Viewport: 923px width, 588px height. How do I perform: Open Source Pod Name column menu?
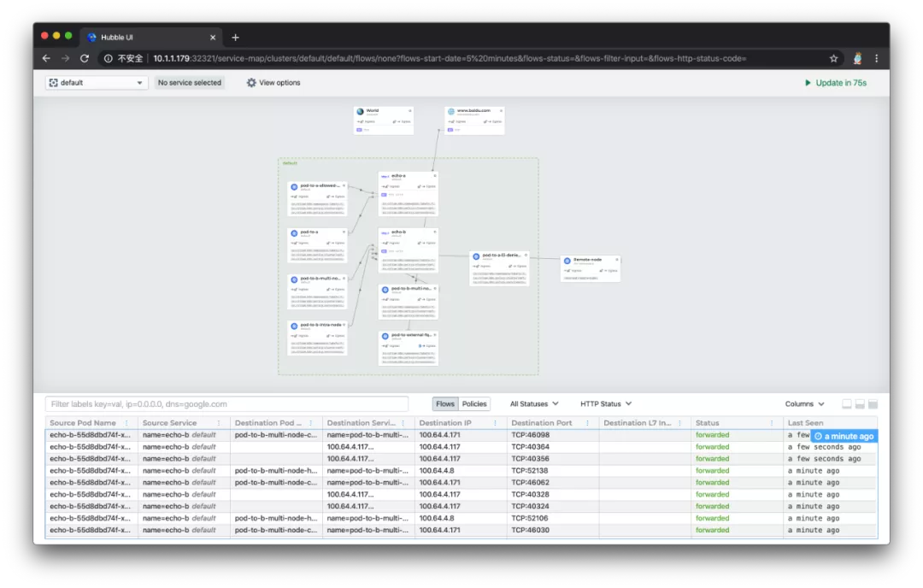[126, 422]
